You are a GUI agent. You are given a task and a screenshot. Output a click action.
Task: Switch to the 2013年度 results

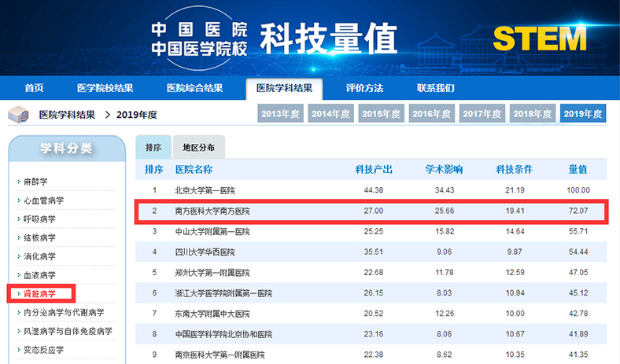(x=280, y=113)
